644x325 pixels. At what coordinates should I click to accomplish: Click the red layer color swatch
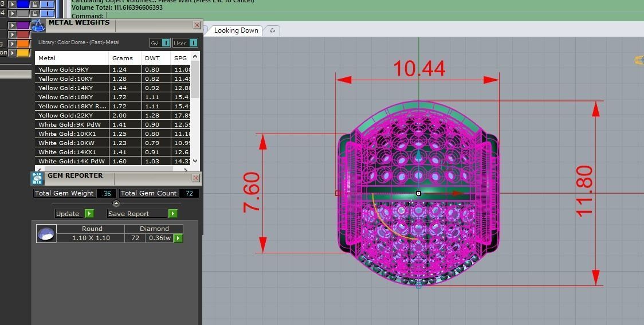pyautogui.click(x=23, y=34)
